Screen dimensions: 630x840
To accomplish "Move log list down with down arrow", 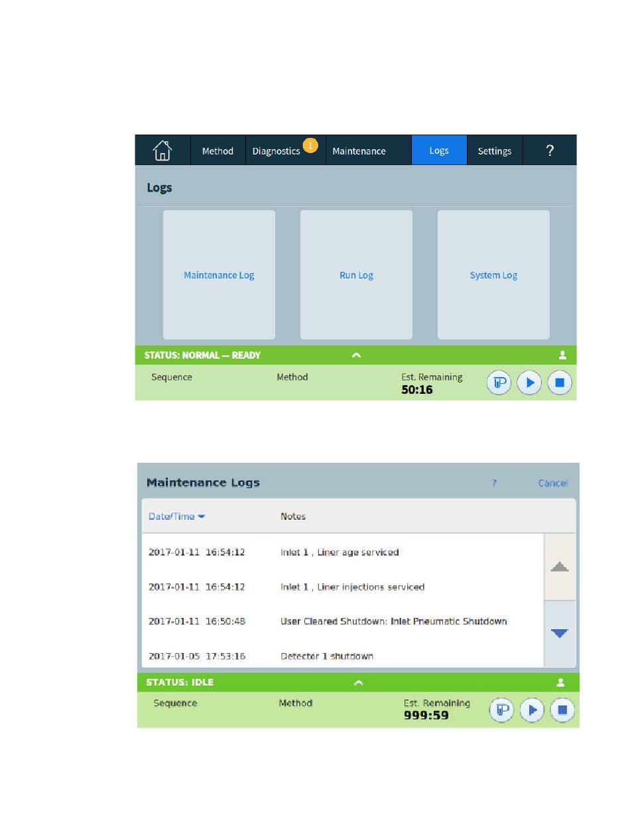I will pyautogui.click(x=560, y=634).
